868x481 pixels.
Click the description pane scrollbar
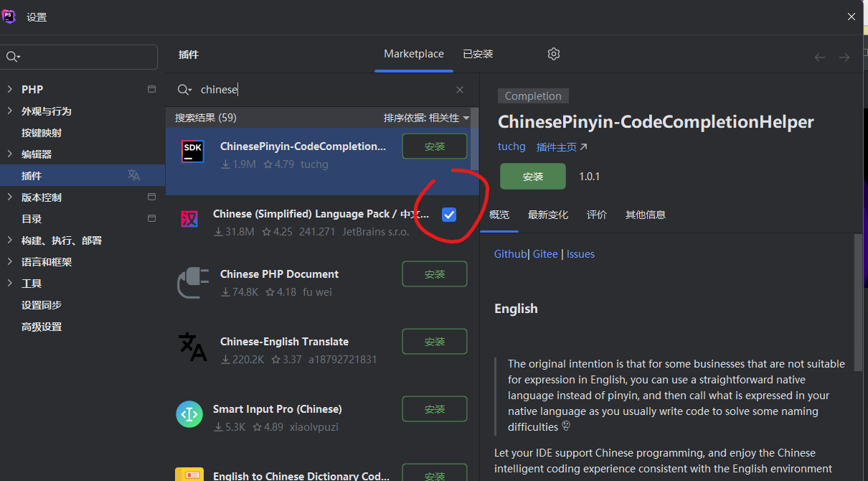(x=858, y=302)
